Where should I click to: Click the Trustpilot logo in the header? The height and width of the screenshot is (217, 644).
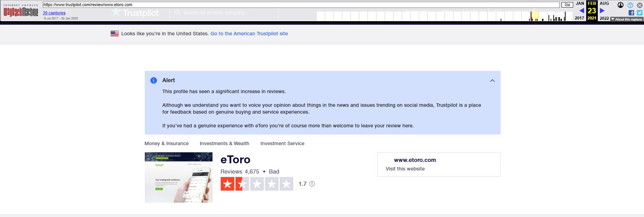[135, 13]
